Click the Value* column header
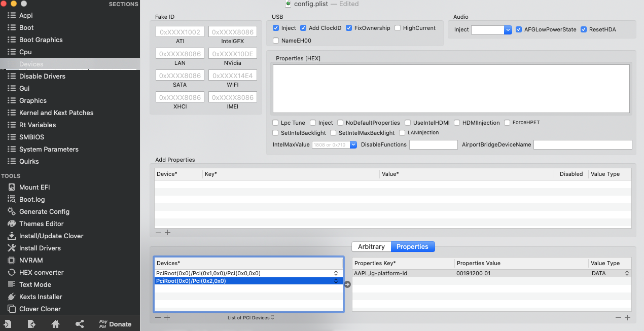The height and width of the screenshot is (331, 644). [467, 174]
